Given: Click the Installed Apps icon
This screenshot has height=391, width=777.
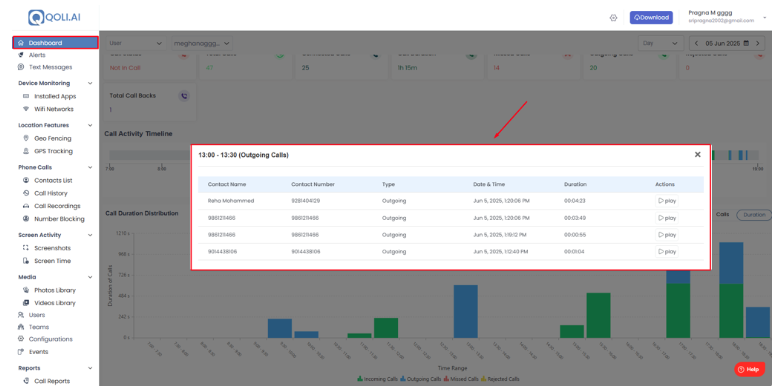Looking at the screenshot, I should point(26,96).
